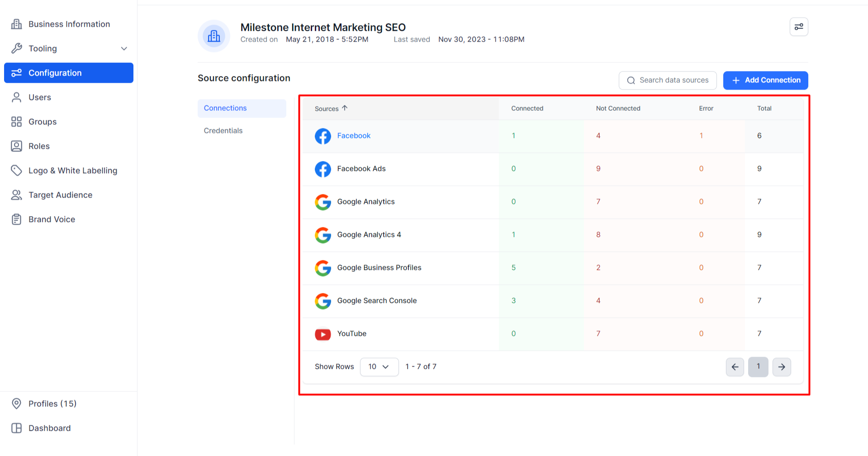
Task: Click the Connected column header
Action: click(x=527, y=108)
